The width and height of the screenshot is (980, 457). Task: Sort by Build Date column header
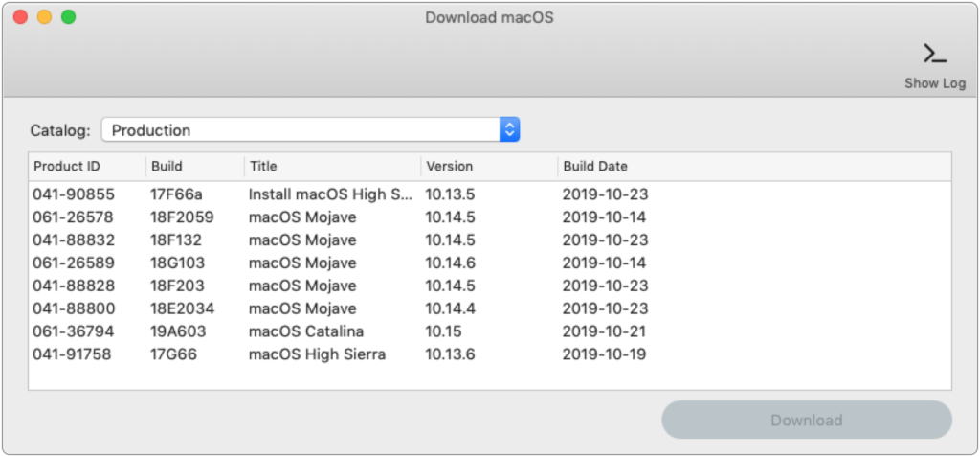click(754, 167)
